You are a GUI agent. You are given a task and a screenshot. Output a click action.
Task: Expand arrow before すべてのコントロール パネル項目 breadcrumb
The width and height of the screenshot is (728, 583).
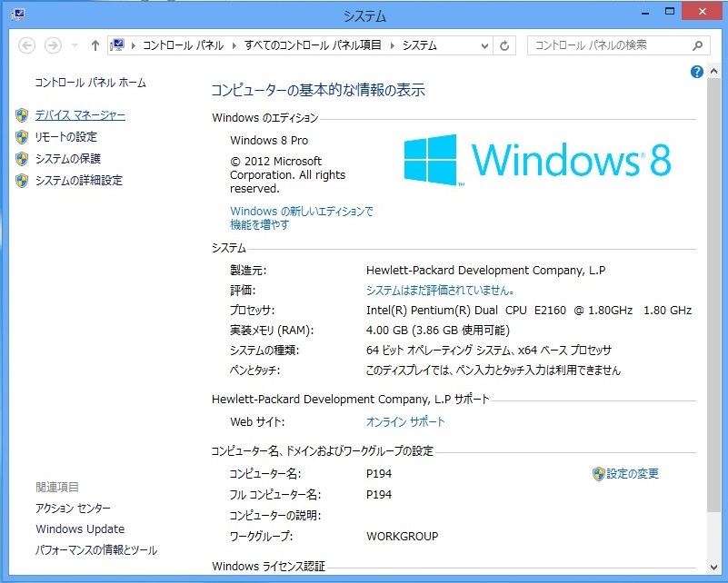tap(234, 45)
